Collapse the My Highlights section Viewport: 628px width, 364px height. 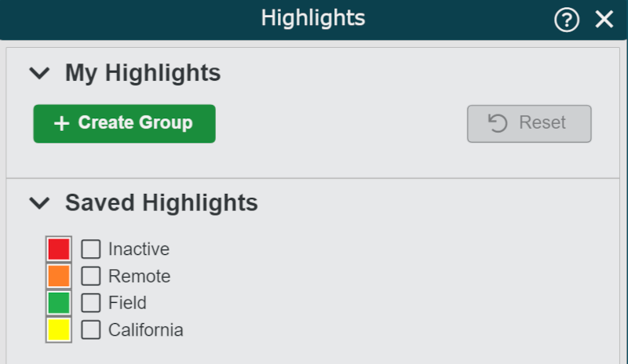[x=38, y=74]
